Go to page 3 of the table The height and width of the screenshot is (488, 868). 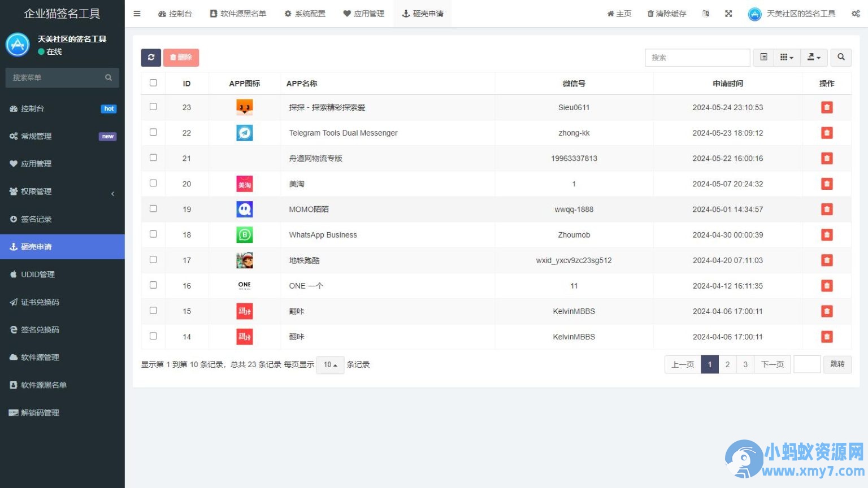click(x=745, y=364)
